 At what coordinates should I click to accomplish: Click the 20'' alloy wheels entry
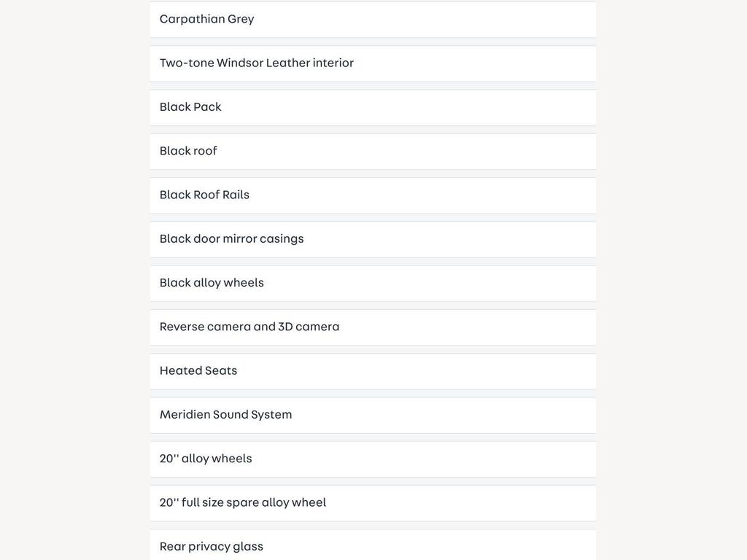pyautogui.click(x=373, y=459)
